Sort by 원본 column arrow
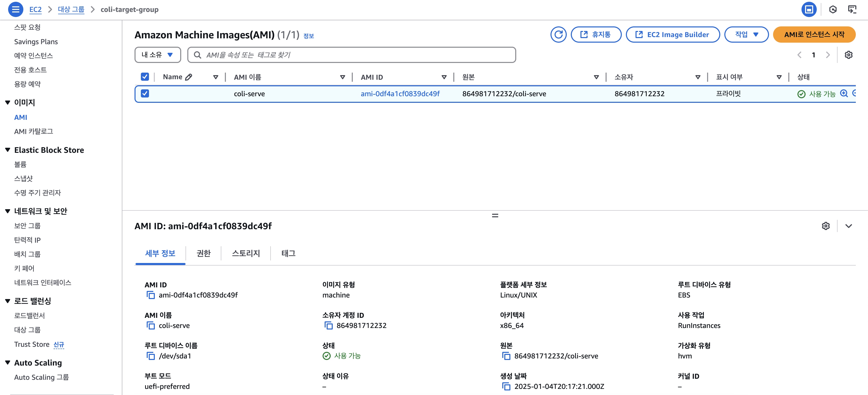 [x=596, y=77]
